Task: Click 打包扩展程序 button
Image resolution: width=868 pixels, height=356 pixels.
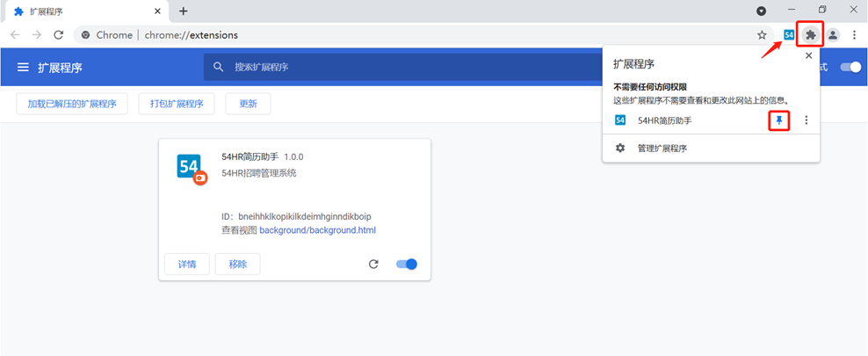Action: [177, 104]
